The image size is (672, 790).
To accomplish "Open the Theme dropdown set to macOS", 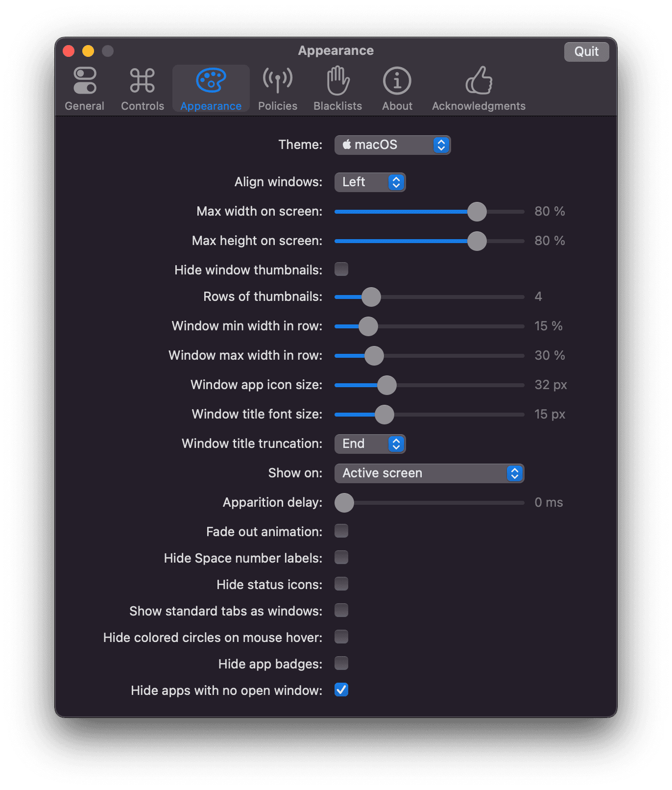I will coord(392,145).
